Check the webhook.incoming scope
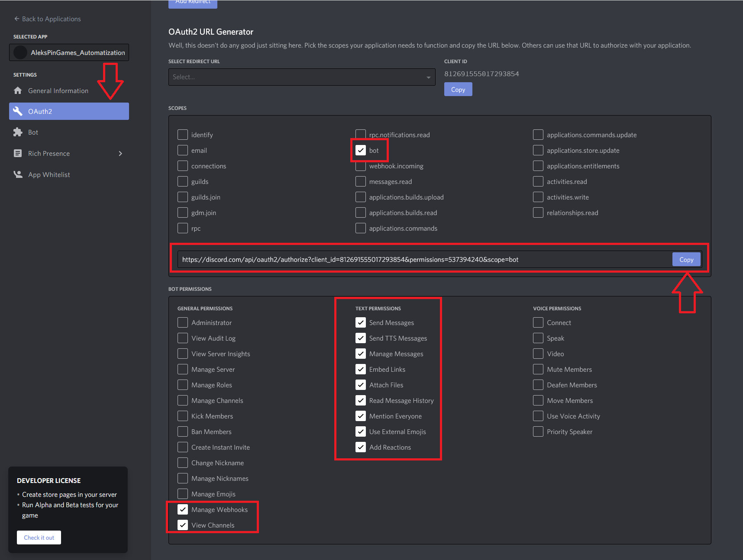Viewport: 743px width, 560px height. pos(361,166)
